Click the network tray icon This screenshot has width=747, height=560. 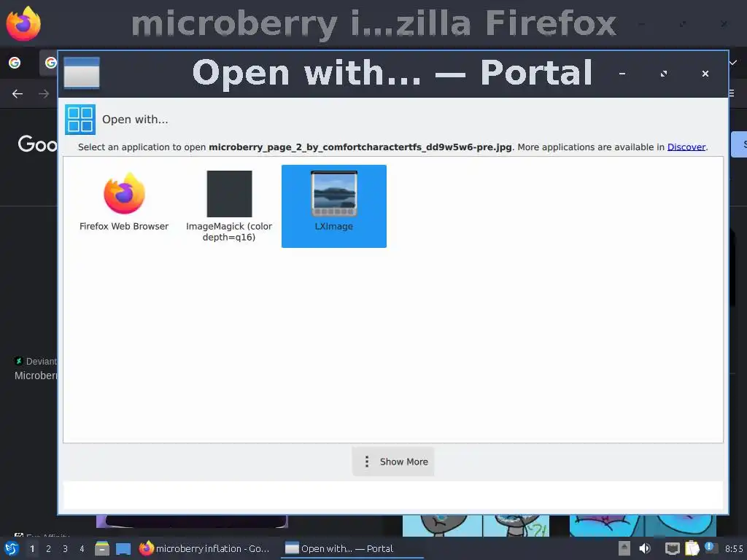pyautogui.click(x=672, y=548)
